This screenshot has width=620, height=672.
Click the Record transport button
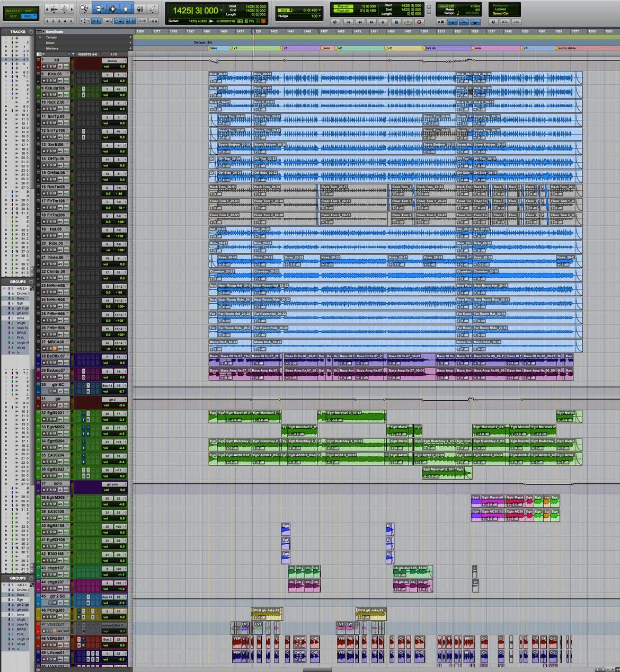[x=419, y=22]
